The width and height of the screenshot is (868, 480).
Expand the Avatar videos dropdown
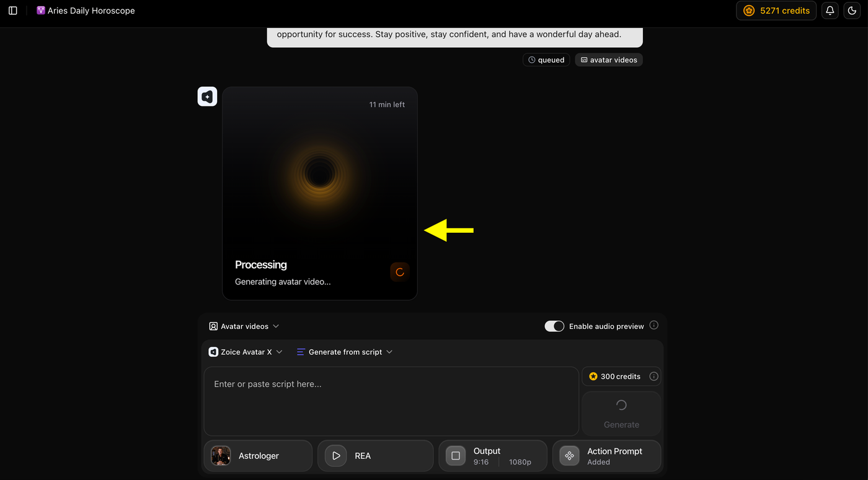click(x=244, y=326)
